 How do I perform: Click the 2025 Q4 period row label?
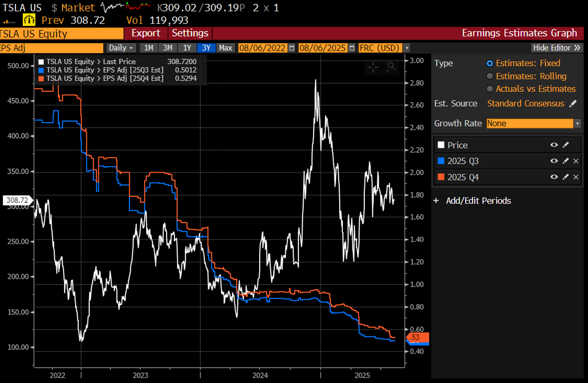pyautogui.click(x=463, y=177)
